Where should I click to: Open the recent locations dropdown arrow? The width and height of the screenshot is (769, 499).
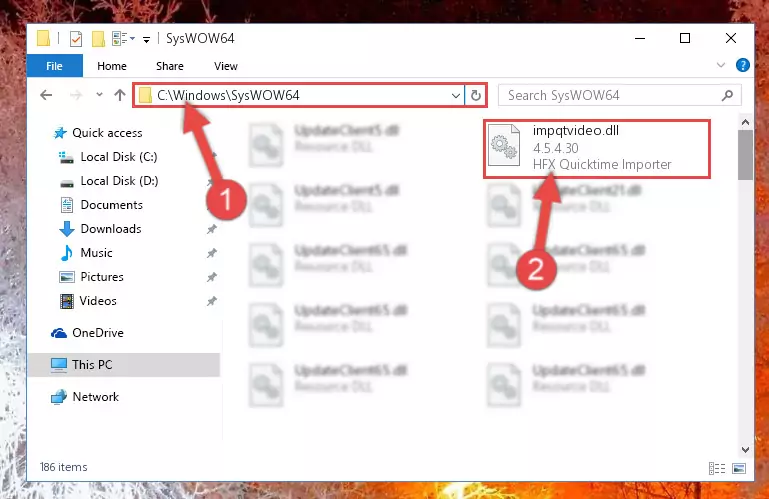click(x=100, y=95)
